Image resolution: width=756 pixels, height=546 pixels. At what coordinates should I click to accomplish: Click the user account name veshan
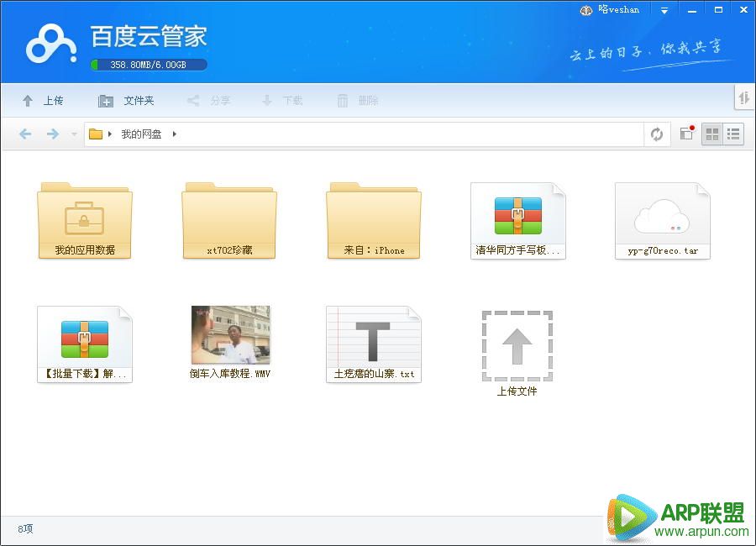coord(618,9)
